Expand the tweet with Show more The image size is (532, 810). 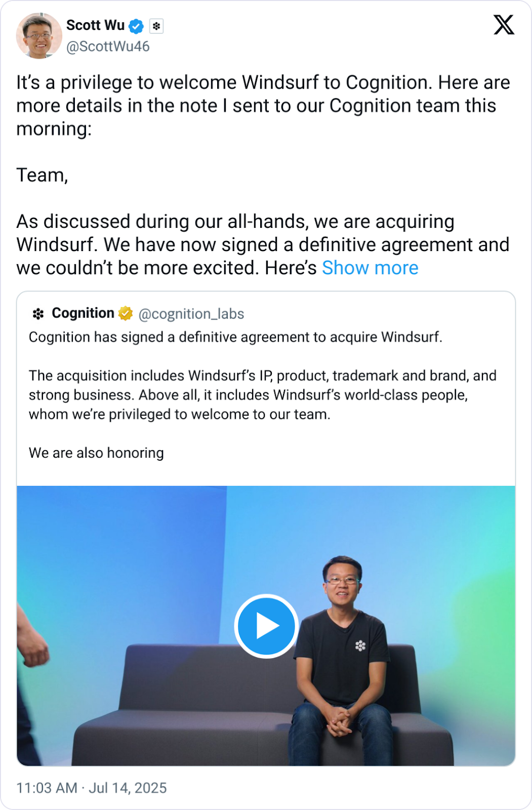click(x=370, y=268)
